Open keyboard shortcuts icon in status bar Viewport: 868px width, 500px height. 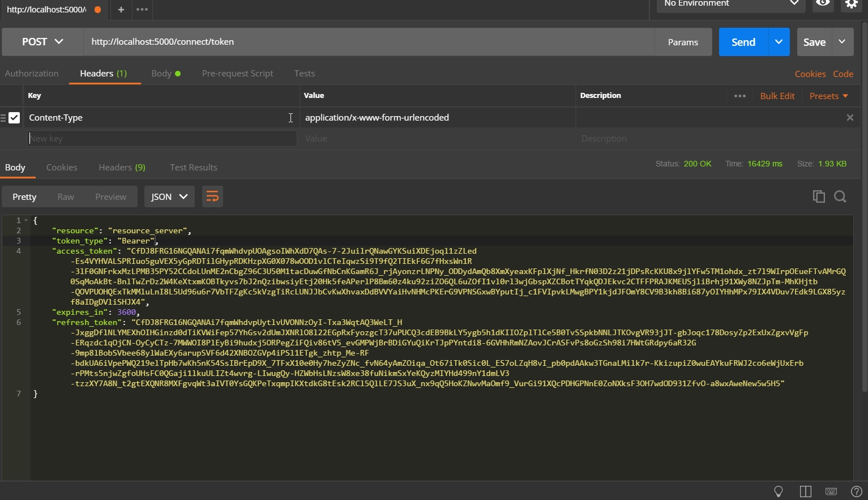tap(831, 491)
